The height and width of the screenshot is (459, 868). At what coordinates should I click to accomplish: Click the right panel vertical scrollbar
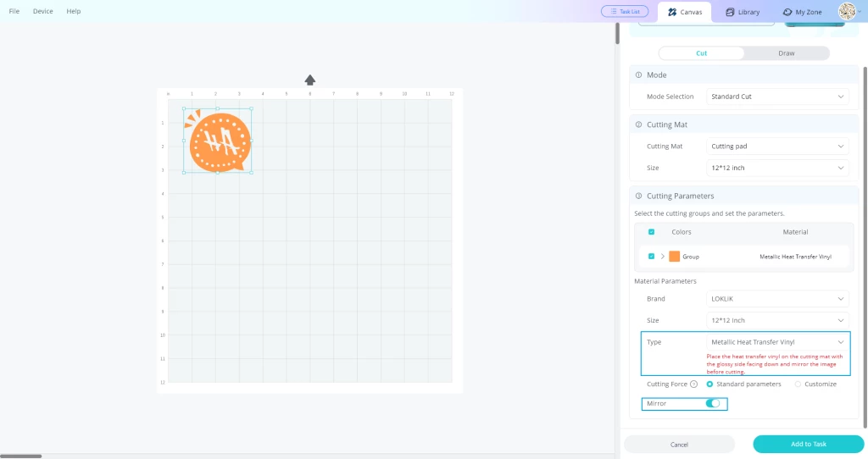click(865, 247)
